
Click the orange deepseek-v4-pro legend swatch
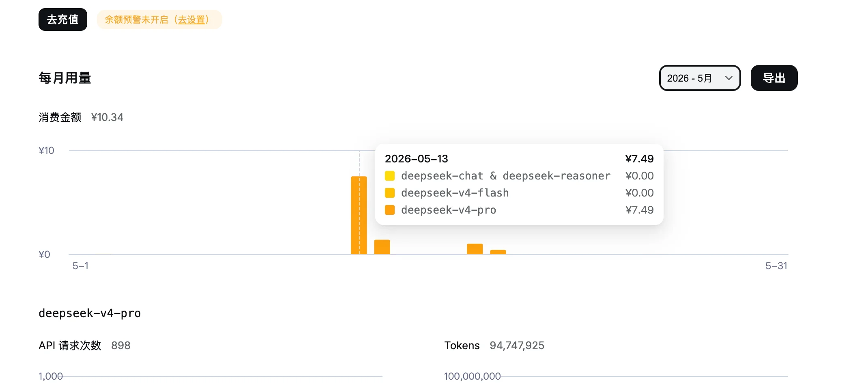[x=390, y=210]
